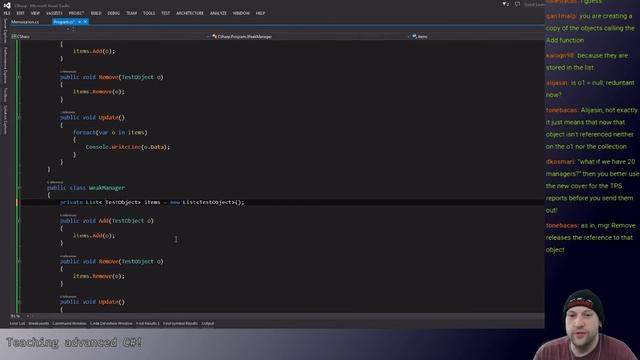This screenshot has height=360, width=640.
Task: Click chat username dkosmari
Action: [x=560, y=162]
